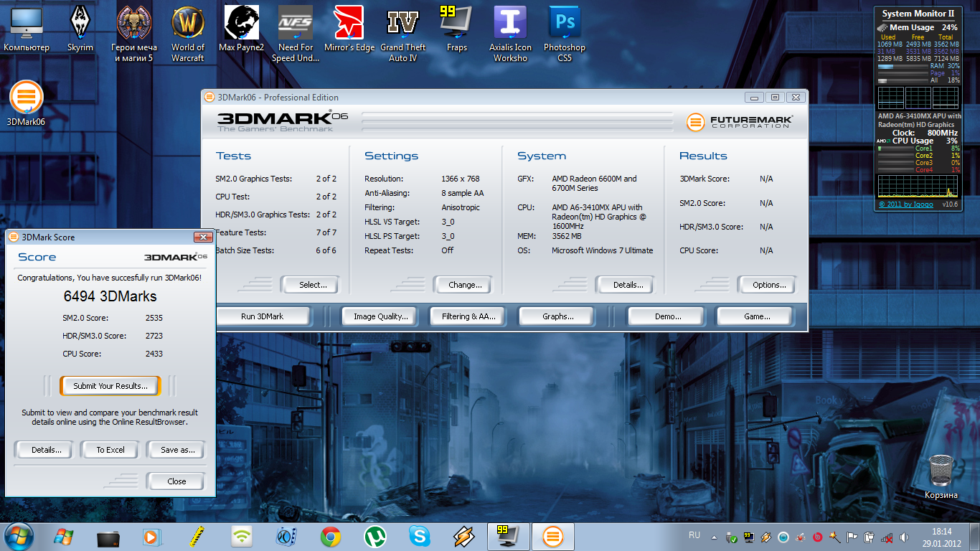
Task: Open the Graphs... tool
Action: tap(557, 316)
